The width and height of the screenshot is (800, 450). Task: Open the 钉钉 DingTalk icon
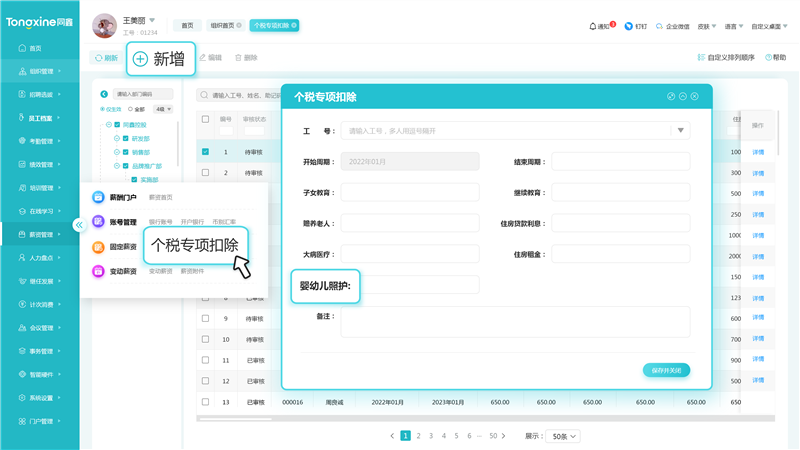tap(628, 26)
